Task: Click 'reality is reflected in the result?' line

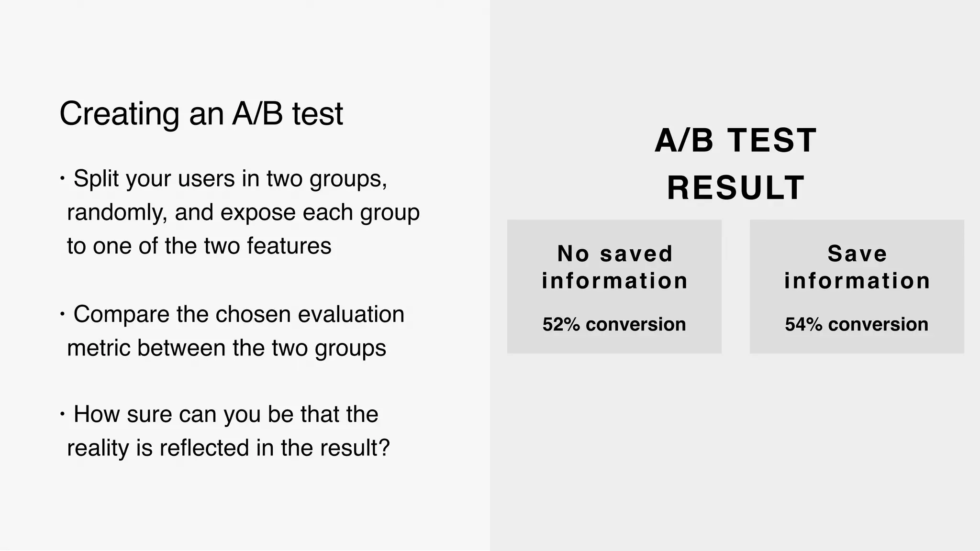Action: coord(228,448)
